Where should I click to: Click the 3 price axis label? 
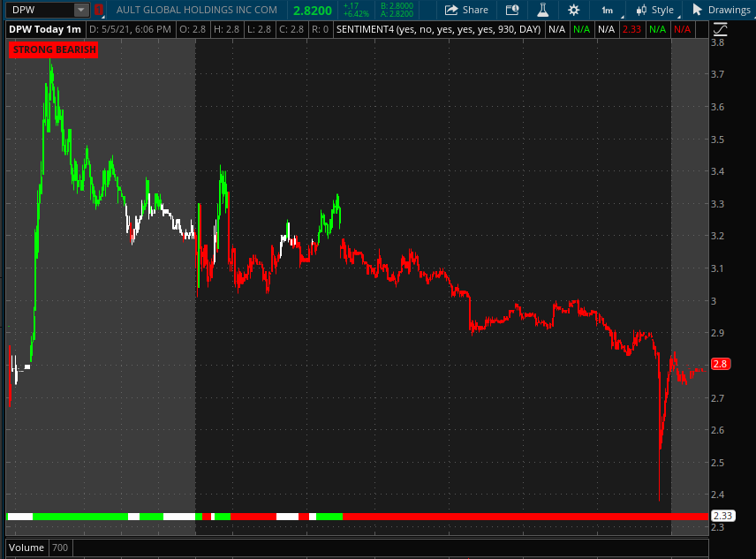[x=714, y=301]
